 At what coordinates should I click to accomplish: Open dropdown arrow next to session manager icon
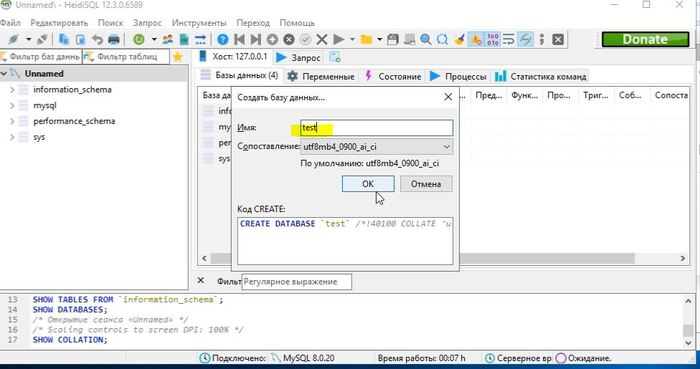click(29, 40)
